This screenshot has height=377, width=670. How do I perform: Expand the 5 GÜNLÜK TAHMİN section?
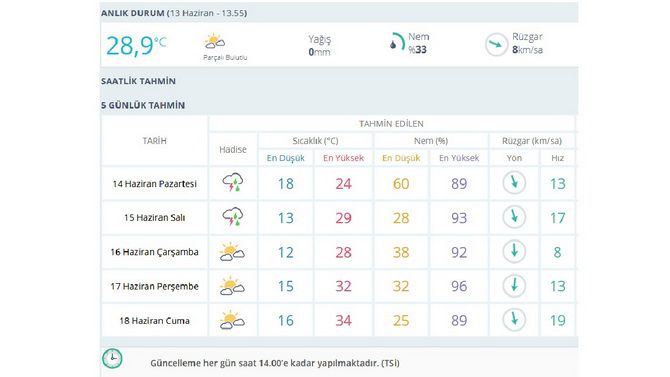coord(143,105)
